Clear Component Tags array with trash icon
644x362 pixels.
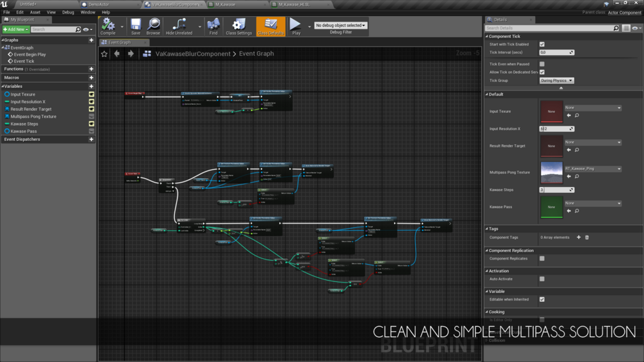point(587,237)
